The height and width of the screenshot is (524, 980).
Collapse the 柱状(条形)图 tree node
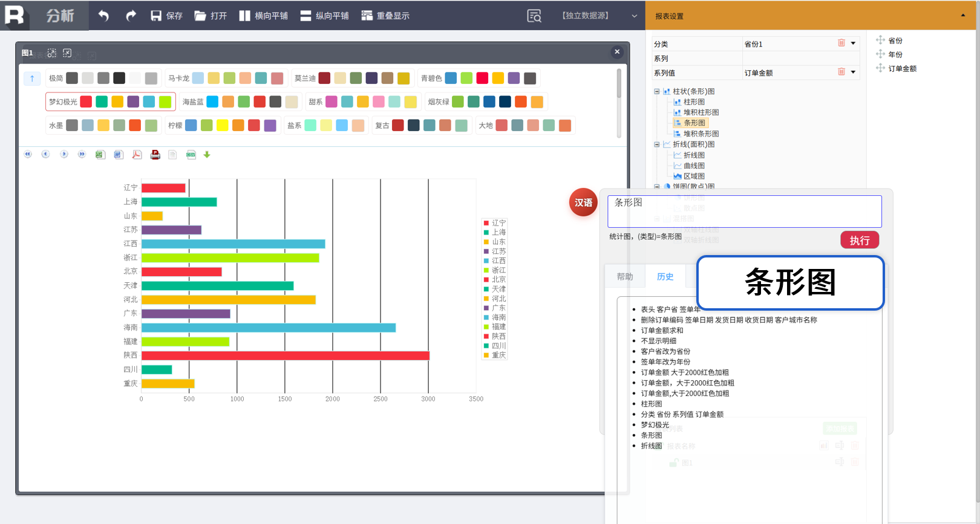657,91
